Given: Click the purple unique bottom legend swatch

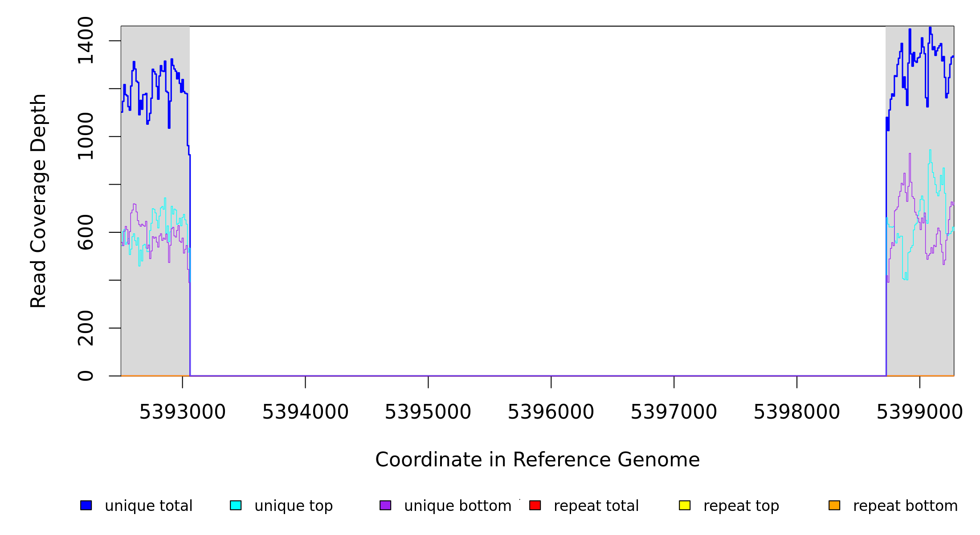Looking at the screenshot, I should click(385, 505).
